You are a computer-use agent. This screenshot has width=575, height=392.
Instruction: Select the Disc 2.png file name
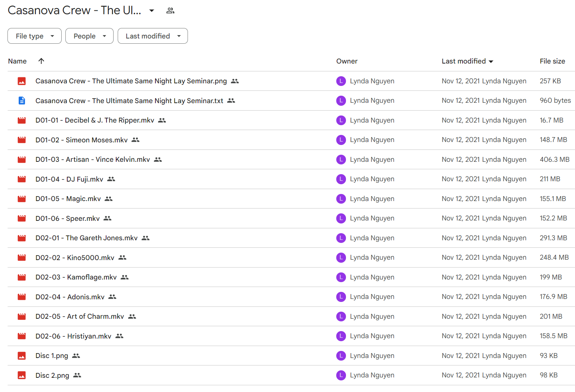52,375
